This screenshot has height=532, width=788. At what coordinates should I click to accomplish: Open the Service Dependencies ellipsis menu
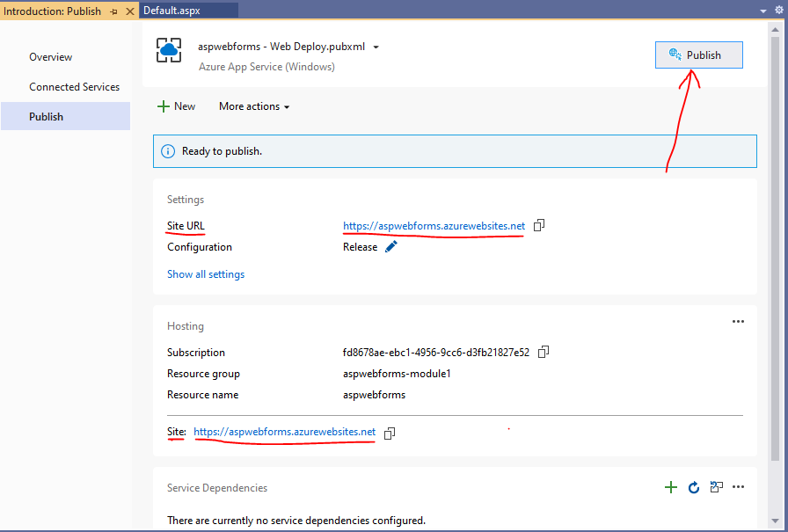click(738, 487)
